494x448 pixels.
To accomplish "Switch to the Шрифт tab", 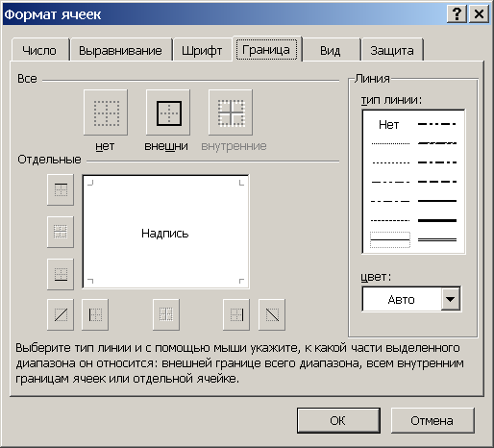I will pos(202,50).
